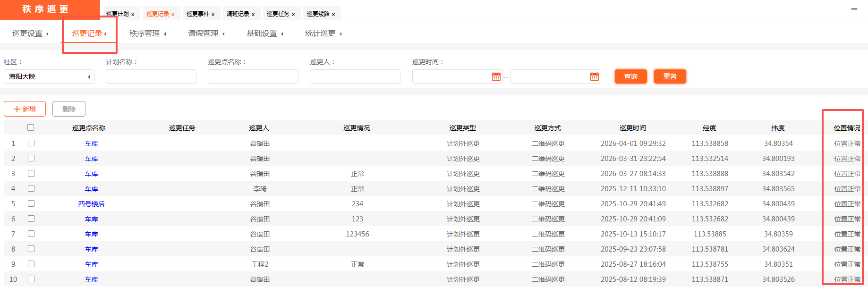The image size is (868, 287).
Task: Focus the 巡更人 input field
Action: 355,76
